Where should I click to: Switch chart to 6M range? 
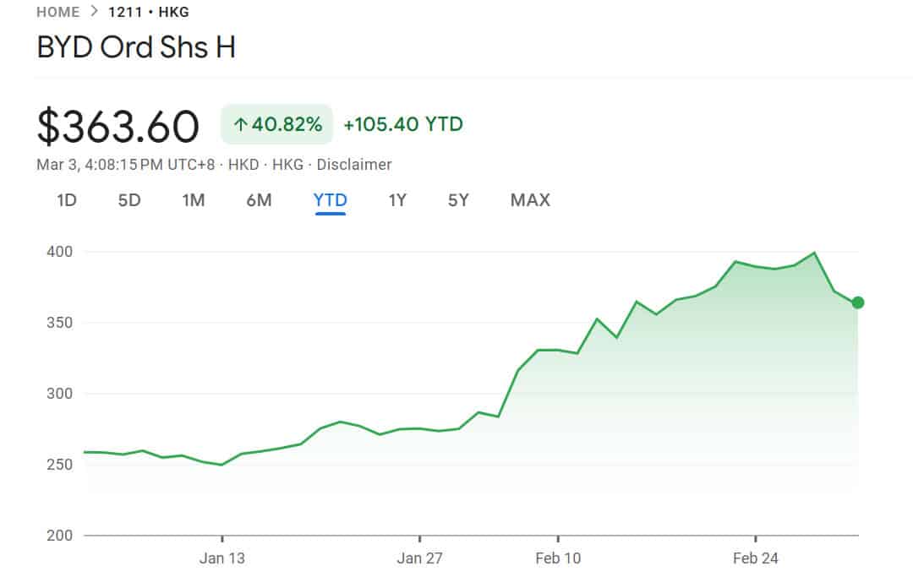(259, 200)
